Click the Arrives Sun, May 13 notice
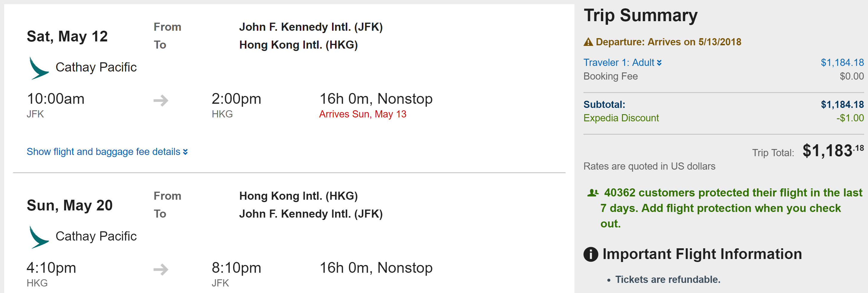Image resolution: width=868 pixels, height=293 pixels. 362,114
